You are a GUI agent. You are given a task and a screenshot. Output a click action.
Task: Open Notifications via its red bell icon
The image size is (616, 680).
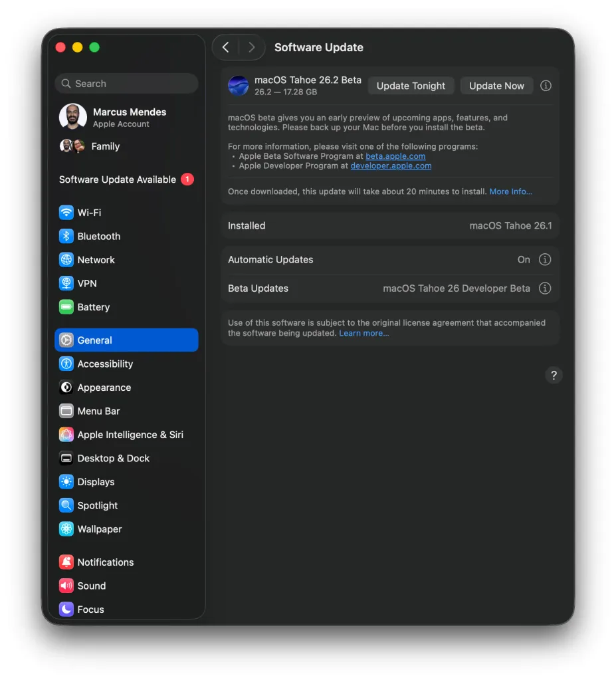point(66,562)
